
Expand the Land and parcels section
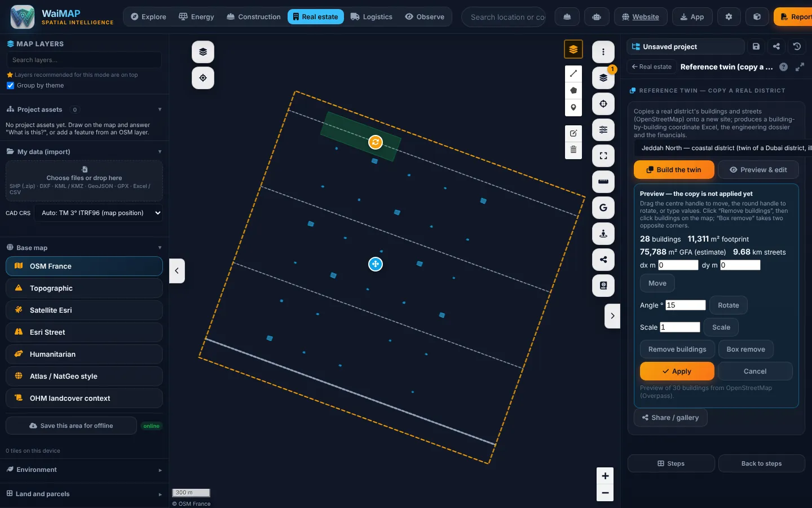[x=84, y=494]
